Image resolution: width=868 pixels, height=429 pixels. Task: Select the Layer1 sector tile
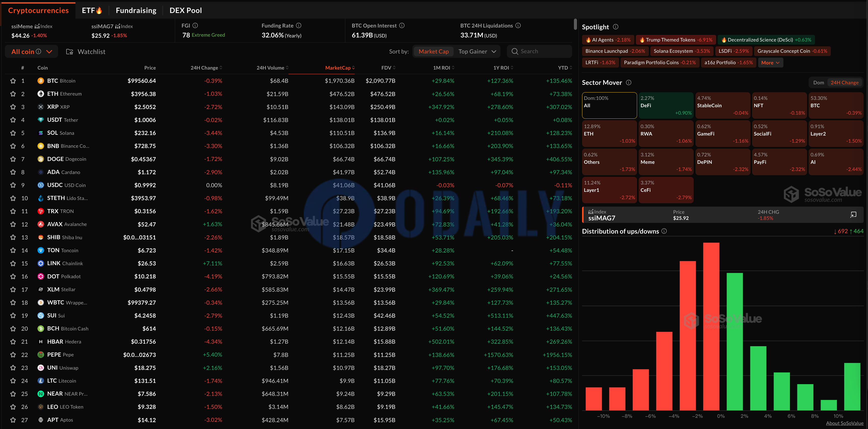click(609, 190)
